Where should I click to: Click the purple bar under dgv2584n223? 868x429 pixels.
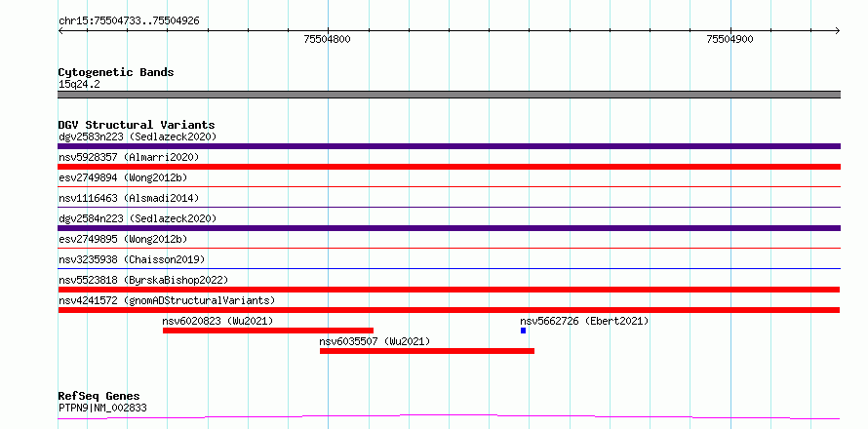(x=449, y=228)
